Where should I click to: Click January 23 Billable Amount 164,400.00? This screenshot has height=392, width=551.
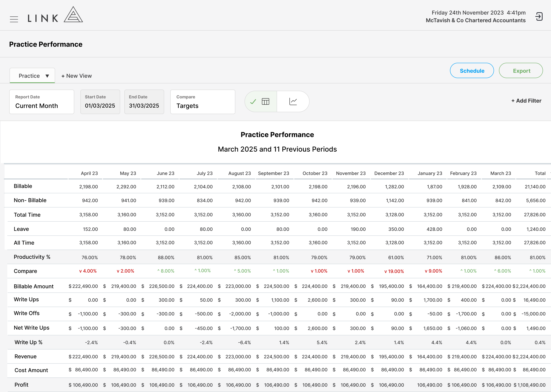430,286
